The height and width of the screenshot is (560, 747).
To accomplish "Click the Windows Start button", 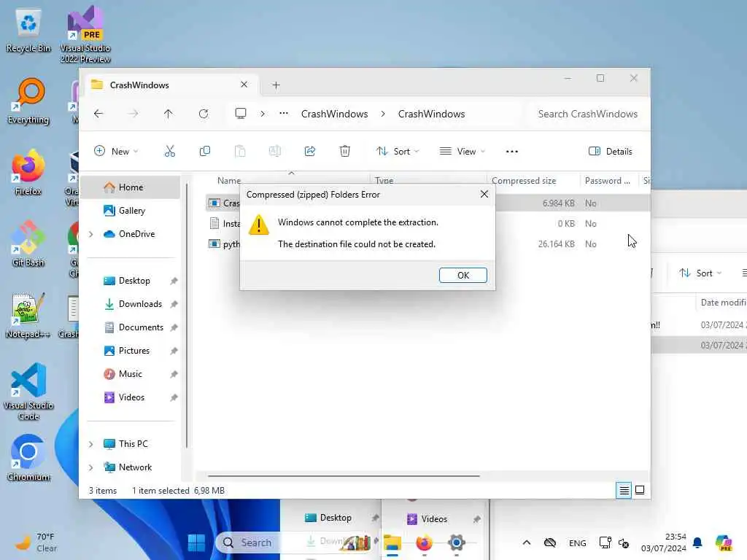I will (196, 542).
